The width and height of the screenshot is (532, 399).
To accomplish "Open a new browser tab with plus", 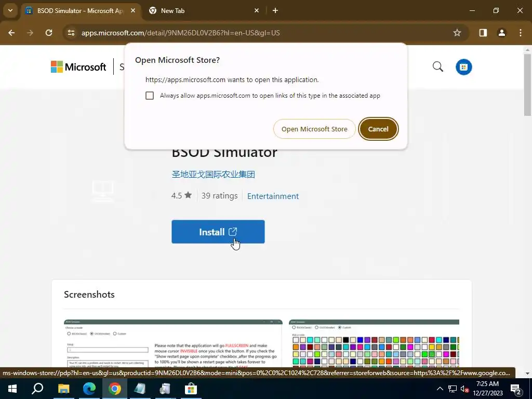I will coord(275,10).
